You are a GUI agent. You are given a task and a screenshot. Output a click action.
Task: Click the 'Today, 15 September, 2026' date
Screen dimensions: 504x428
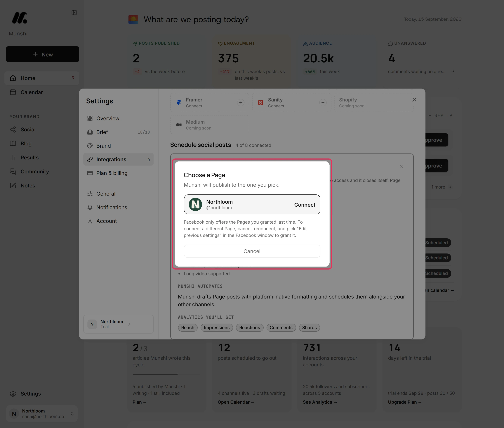432,19
